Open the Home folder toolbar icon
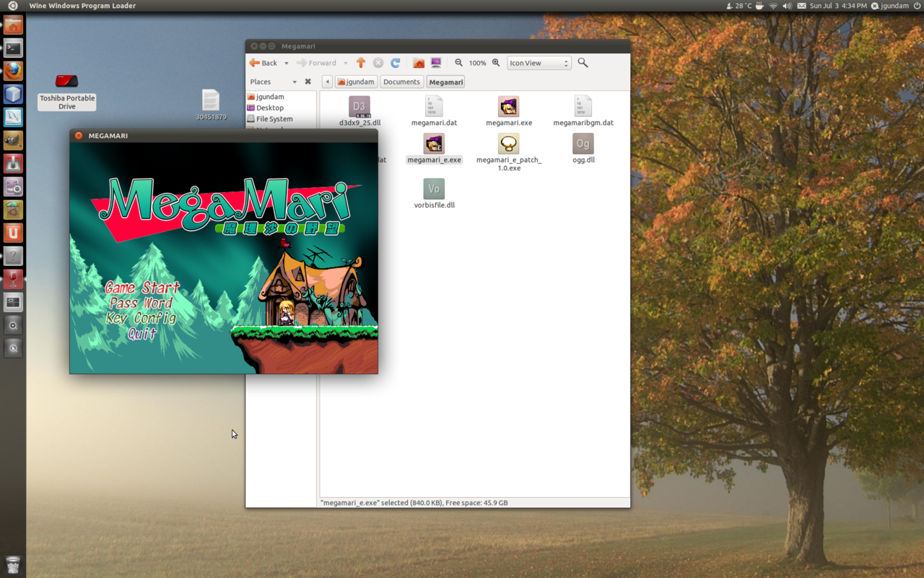The height and width of the screenshot is (578, 924). [419, 63]
